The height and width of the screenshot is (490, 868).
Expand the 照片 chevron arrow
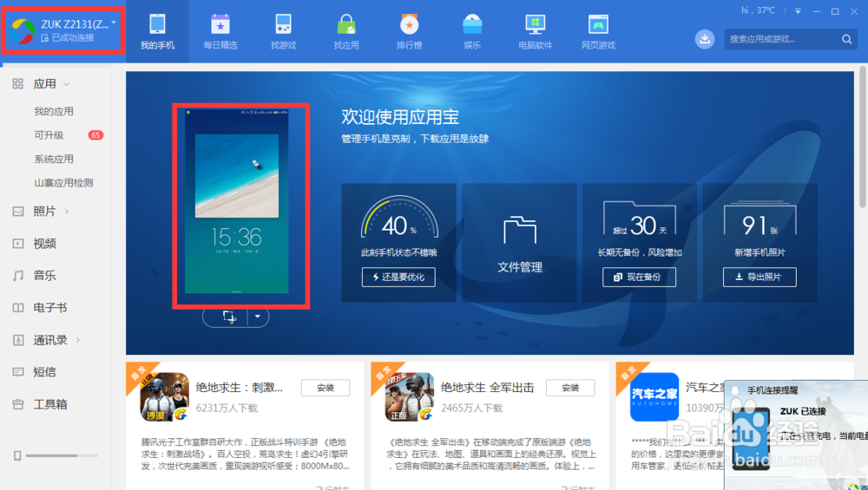click(67, 212)
